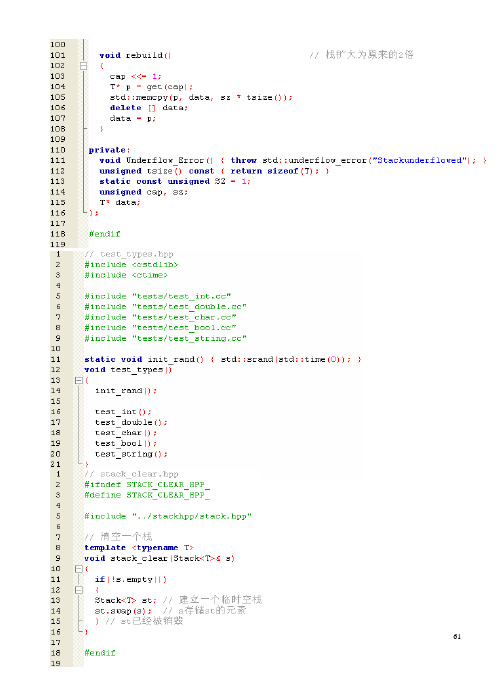Click the 'Stack<T> st;' declaration
Image resolution: width=498 pixels, height=684 pixels.
[126, 600]
